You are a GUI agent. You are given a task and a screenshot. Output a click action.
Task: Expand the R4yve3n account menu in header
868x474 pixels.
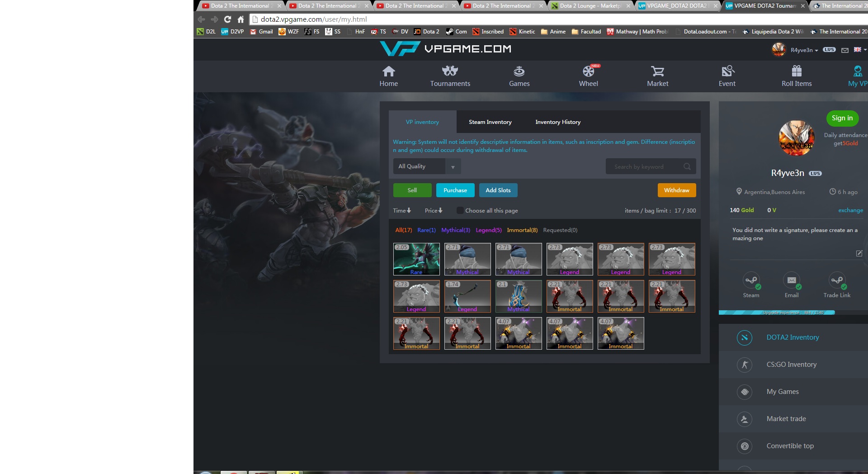(x=804, y=50)
